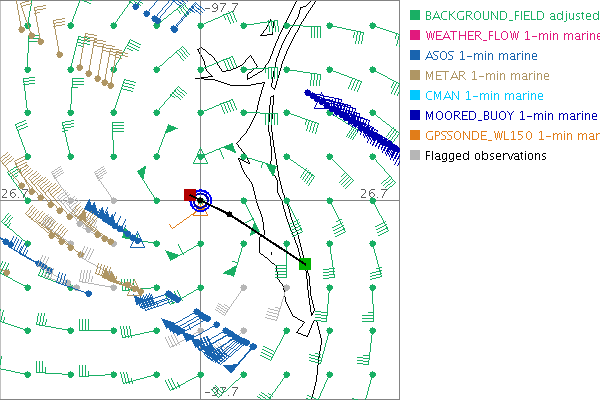
Task: Click the -97.7 longitude label at bottom
Action: (220, 393)
